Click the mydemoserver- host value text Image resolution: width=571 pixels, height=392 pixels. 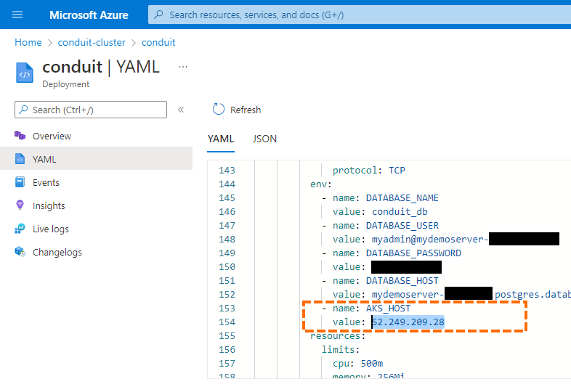click(x=408, y=295)
